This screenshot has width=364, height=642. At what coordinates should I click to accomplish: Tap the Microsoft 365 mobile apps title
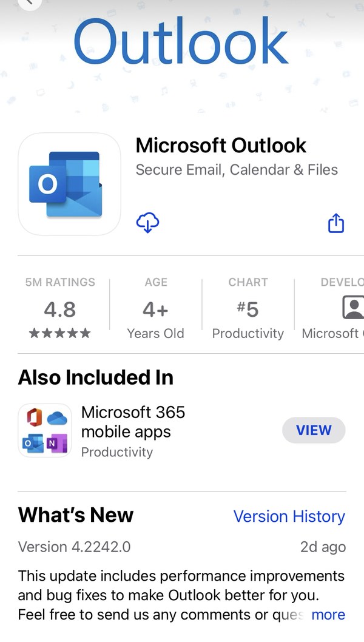(x=133, y=422)
